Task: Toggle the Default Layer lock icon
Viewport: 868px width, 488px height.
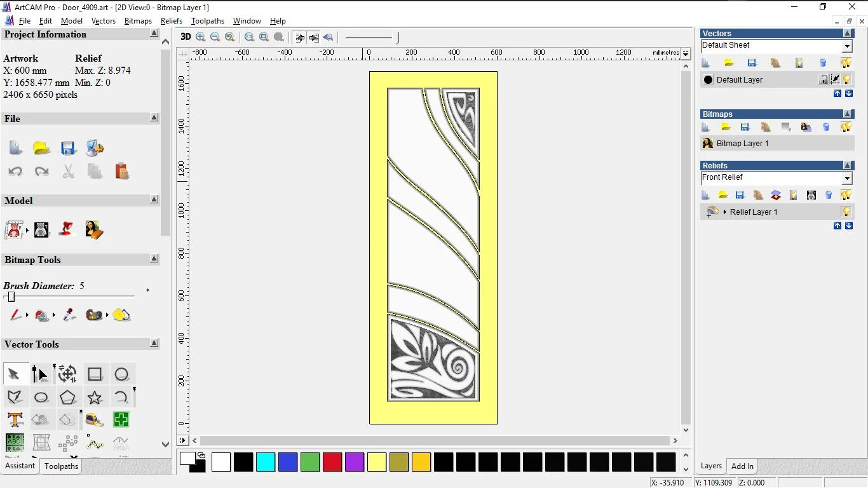Action: (x=824, y=79)
